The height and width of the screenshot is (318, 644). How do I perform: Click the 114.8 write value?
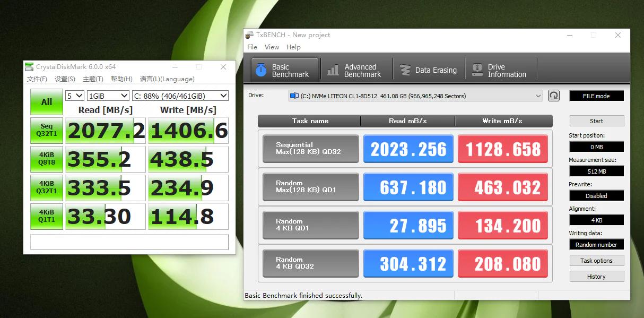point(188,217)
